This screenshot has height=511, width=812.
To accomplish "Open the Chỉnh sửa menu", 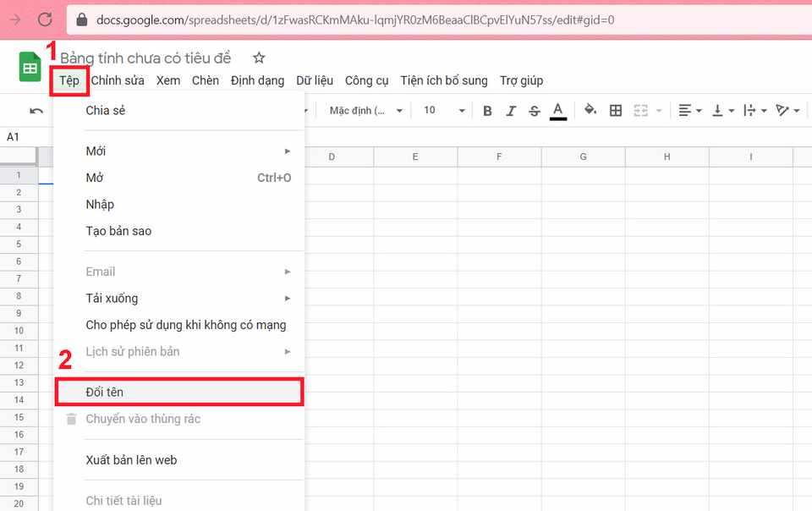I will point(118,80).
